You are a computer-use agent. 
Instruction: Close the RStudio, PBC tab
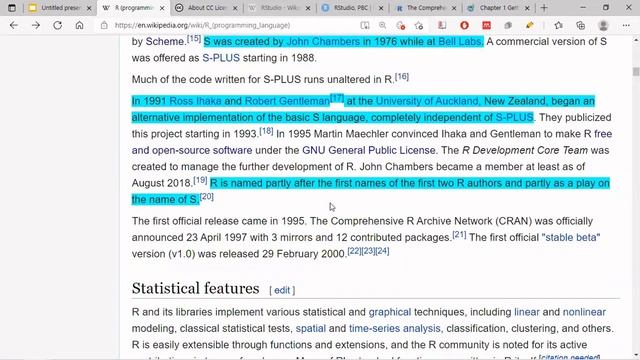point(381,8)
